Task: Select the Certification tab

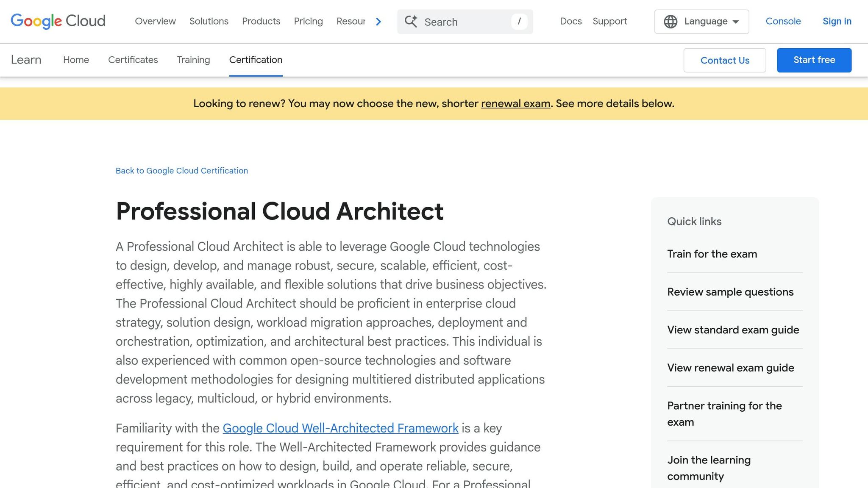Action: (x=256, y=60)
